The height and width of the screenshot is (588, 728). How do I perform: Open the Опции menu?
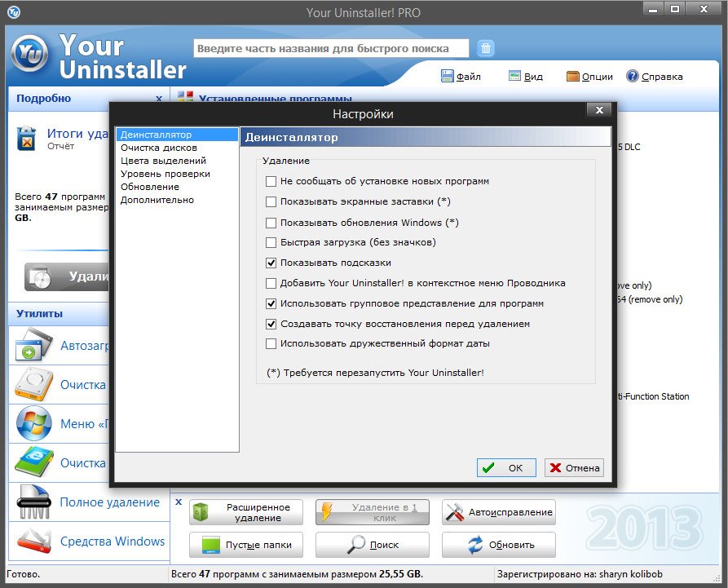click(x=589, y=76)
